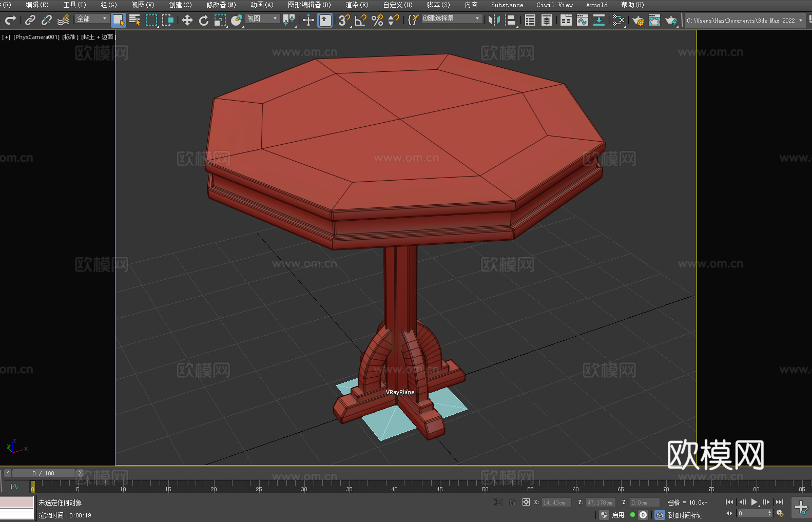Toggle the 3D Snaps button
Viewport: 812px width, 522px height.
(x=344, y=20)
